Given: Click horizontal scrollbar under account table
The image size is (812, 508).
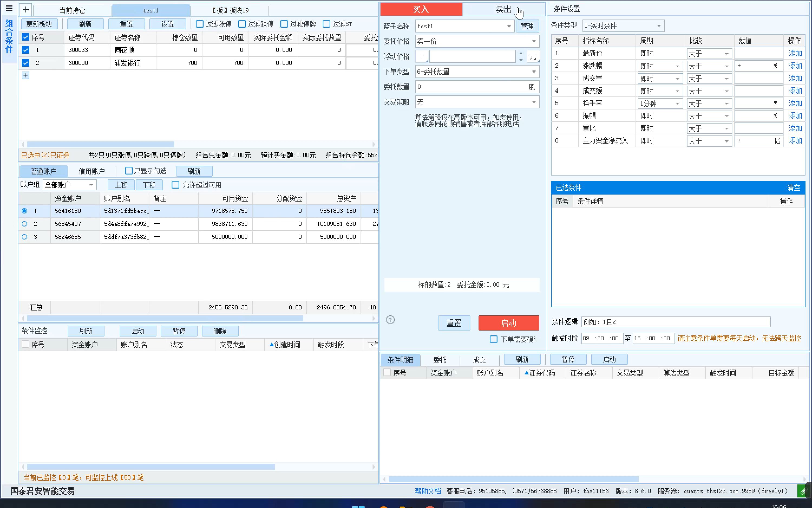Looking at the screenshot, I should pyautogui.click(x=165, y=318).
